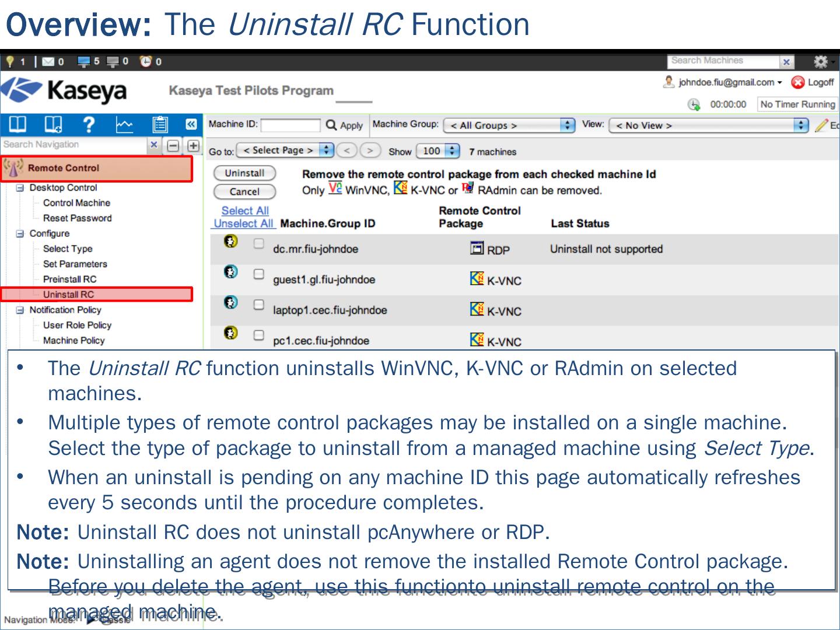
Task: Clear the Search Navigation field
Action: click(x=153, y=145)
